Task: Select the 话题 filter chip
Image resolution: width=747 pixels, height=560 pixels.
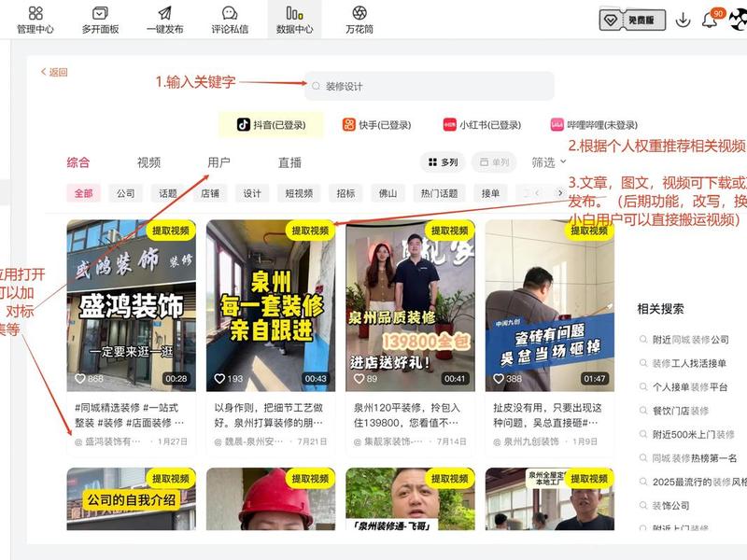Action: [168, 193]
